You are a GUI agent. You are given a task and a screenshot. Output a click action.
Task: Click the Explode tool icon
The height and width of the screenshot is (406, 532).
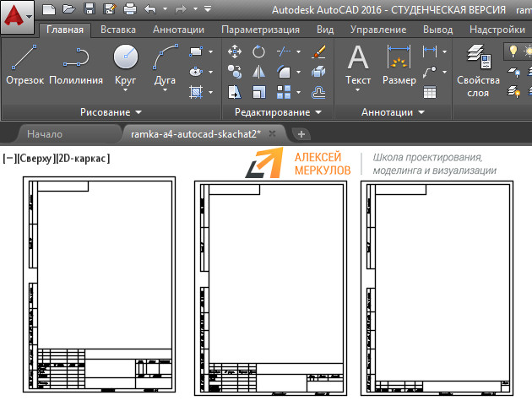click(318, 72)
